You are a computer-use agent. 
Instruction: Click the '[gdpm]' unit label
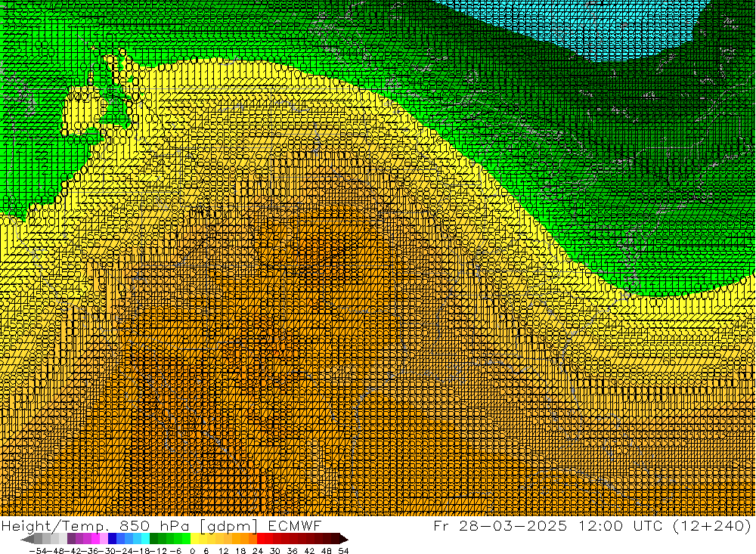229,526
